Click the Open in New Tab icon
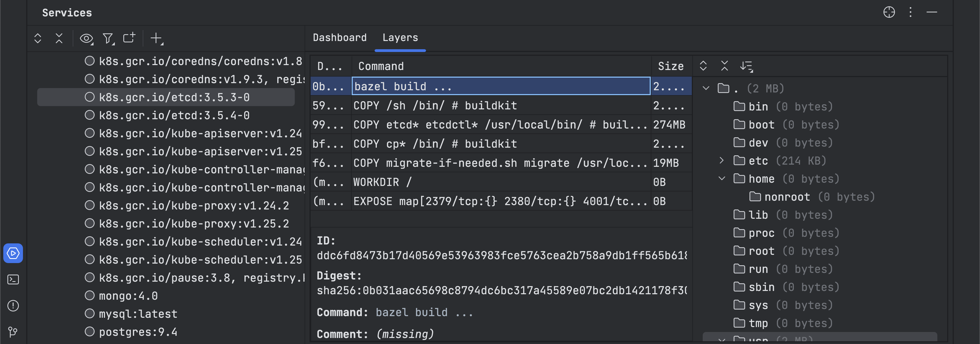 pos(129,38)
